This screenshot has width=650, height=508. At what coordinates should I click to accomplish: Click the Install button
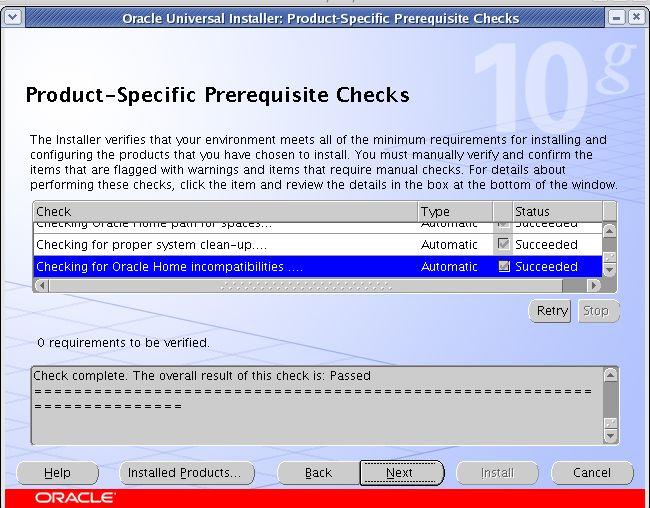pyautogui.click(x=497, y=473)
